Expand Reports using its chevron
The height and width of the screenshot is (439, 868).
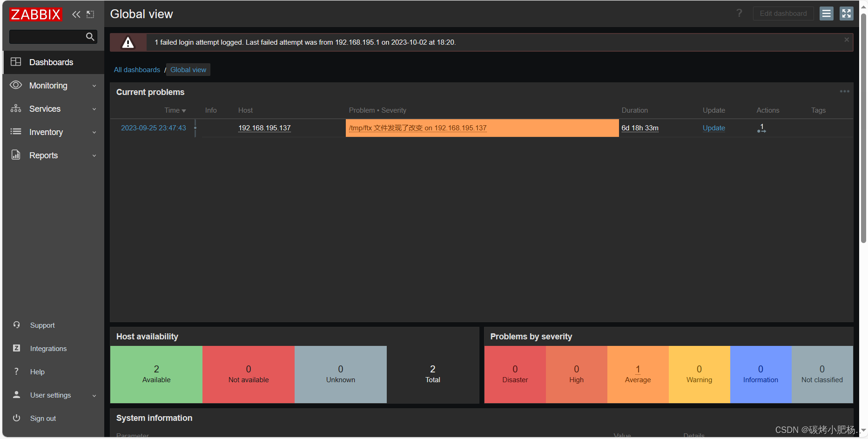[94, 155]
